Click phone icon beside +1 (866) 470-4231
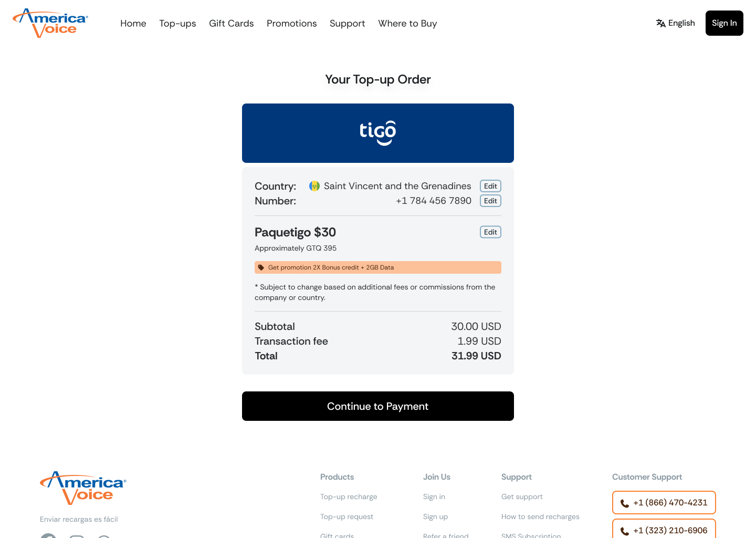Image resolution: width=756 pixels, height=538 pixels. (x=625, y=503)
